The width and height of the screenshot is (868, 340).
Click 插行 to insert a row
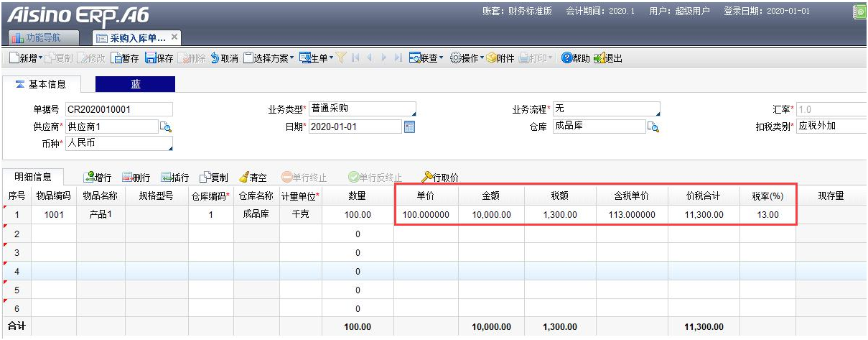pos(174,177)
